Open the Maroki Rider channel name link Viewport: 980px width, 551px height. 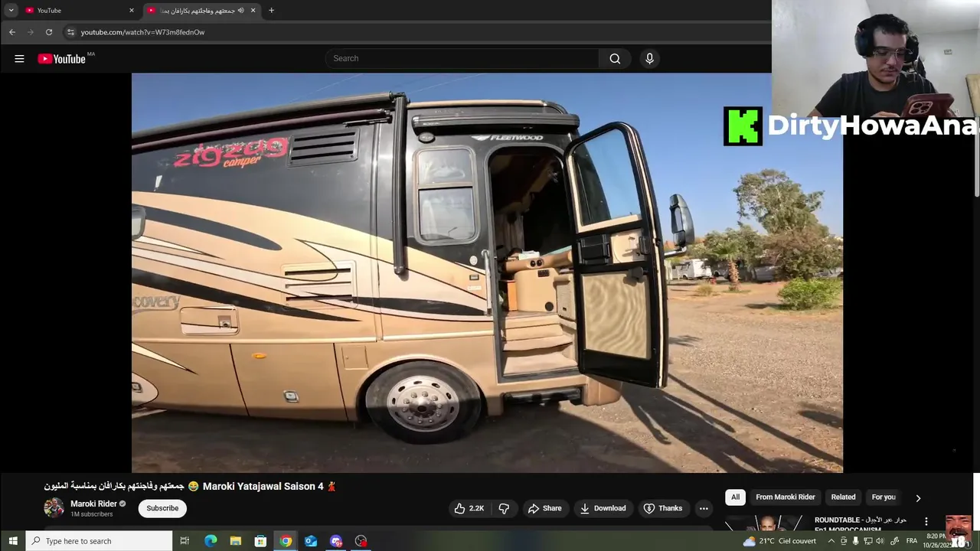pos(93,504)
